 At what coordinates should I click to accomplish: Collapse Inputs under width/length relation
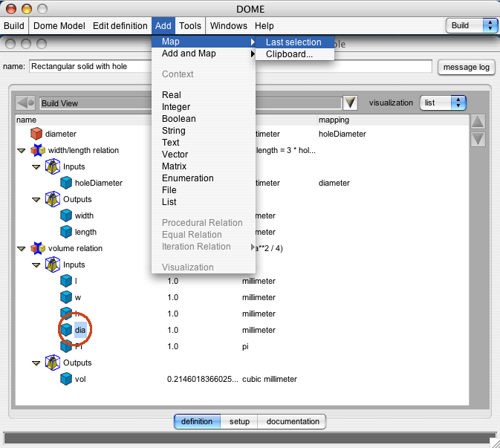point(36,166)
